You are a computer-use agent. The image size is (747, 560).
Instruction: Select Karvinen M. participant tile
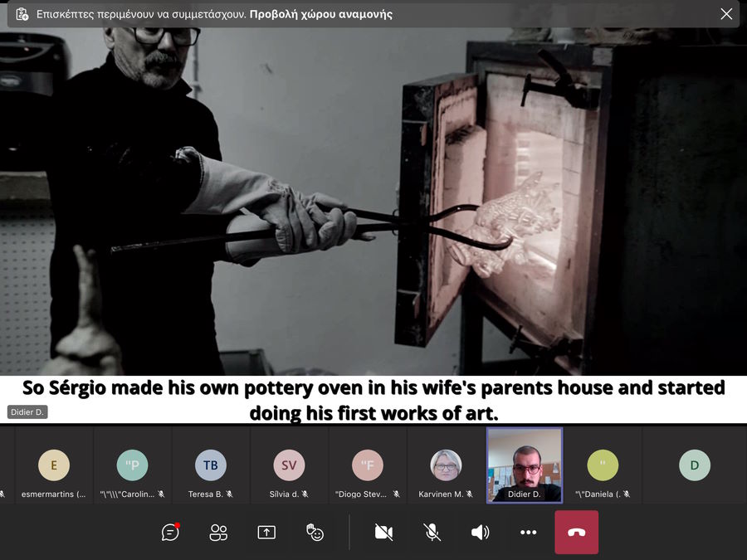(x=446, y=465)
